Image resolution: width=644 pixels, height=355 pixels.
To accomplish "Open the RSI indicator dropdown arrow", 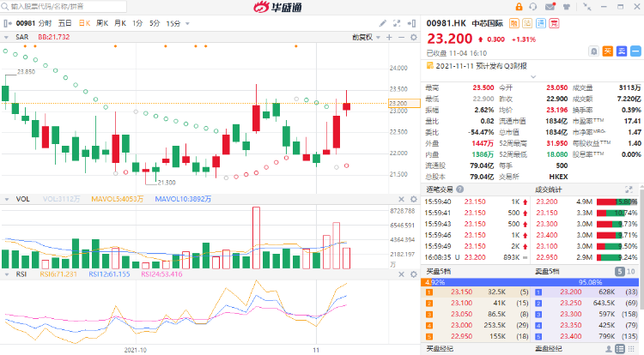I will click(x=7, y=274).
